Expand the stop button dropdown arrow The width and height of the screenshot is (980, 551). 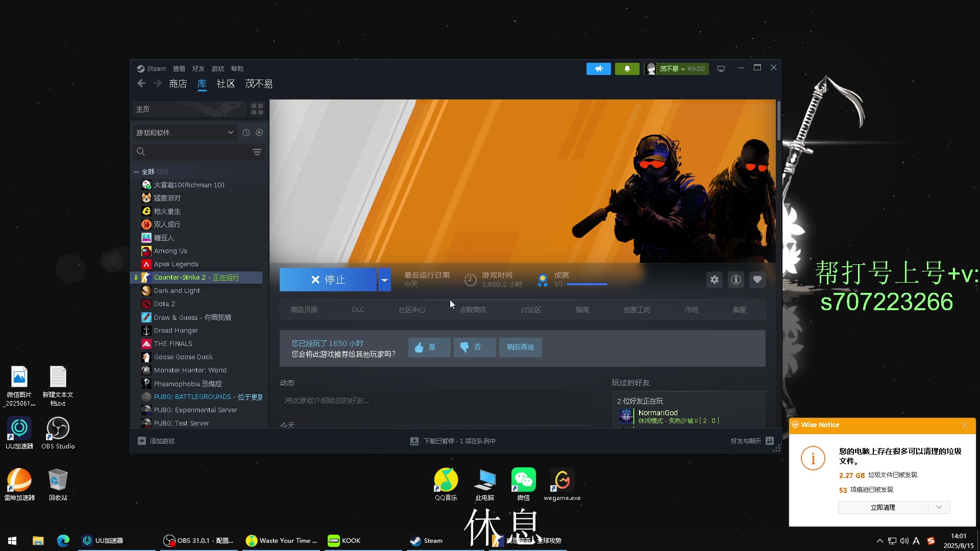pos(384,280)
